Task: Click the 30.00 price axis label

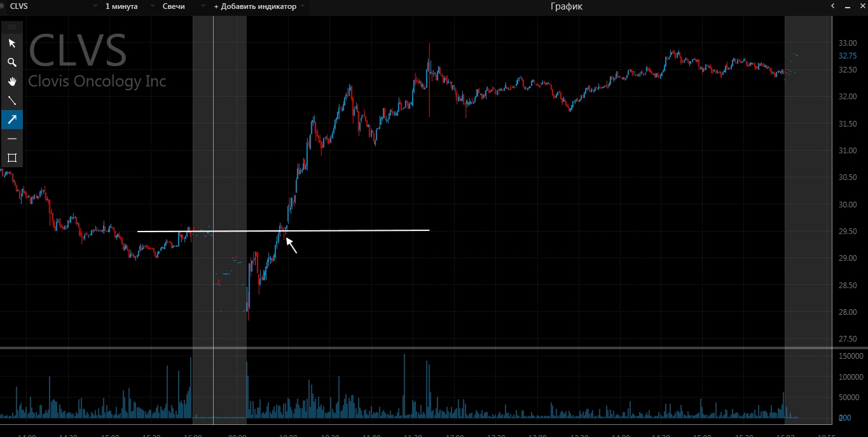Action: point(848,205)
